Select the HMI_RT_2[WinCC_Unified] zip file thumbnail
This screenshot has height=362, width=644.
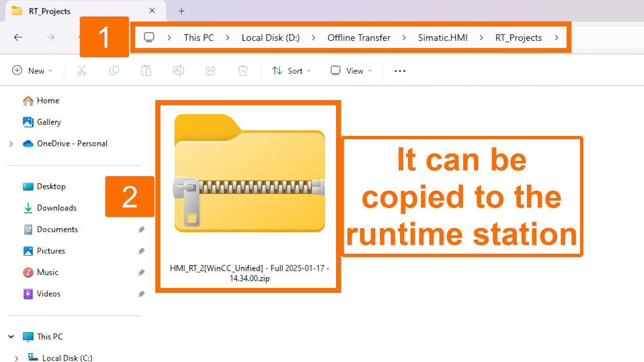(250, 173)
